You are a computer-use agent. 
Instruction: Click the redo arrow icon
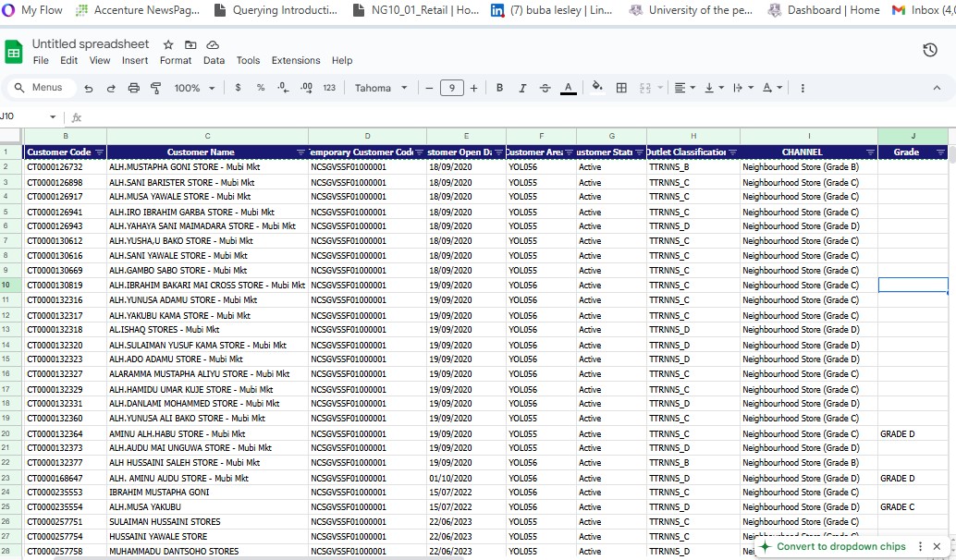point(111,89)
